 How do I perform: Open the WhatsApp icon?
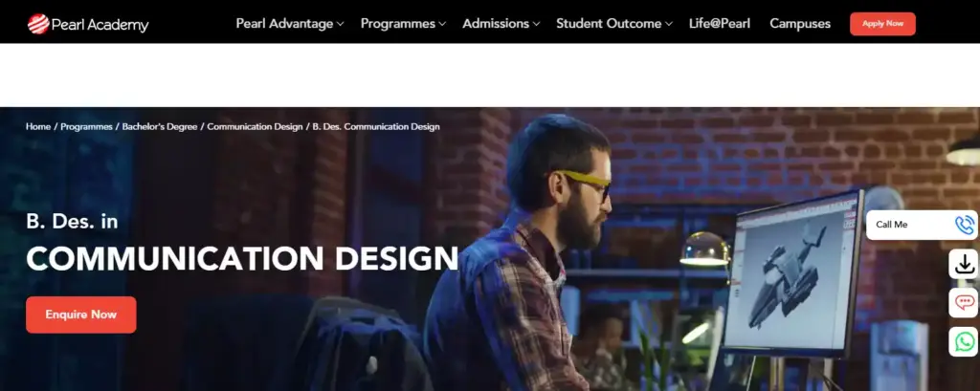pyautogui.click(x=963, y=341)
